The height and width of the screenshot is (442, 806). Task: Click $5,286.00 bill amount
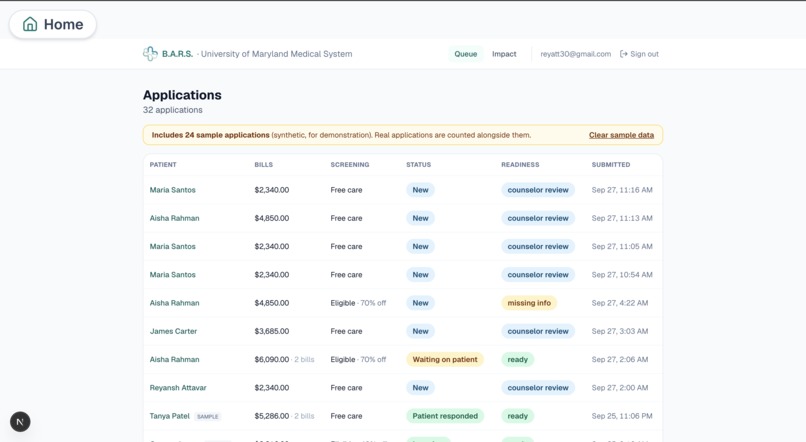[x=271, y=416]
